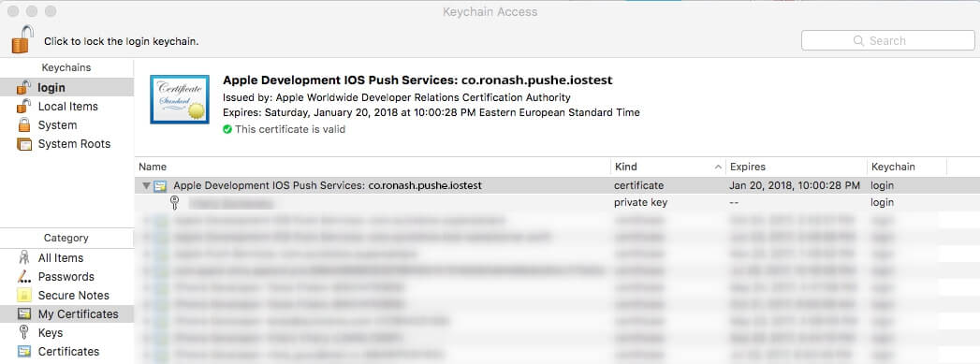Open the Passwords category
The width and height of the screenshot is (980, 364).
(66, 277)
